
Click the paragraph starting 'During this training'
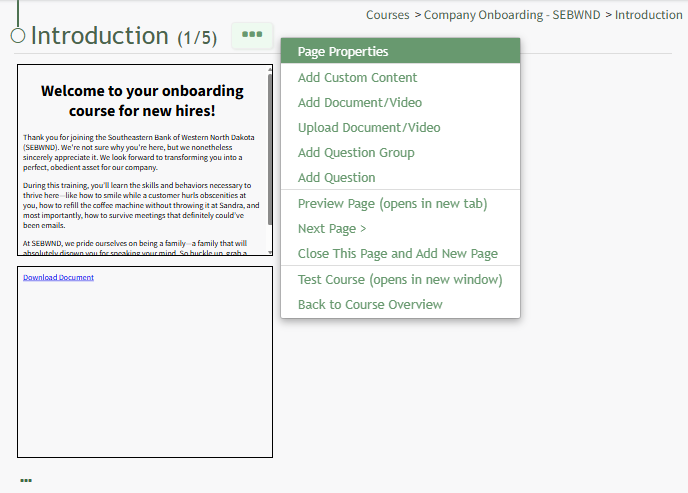tap(141, 205)
